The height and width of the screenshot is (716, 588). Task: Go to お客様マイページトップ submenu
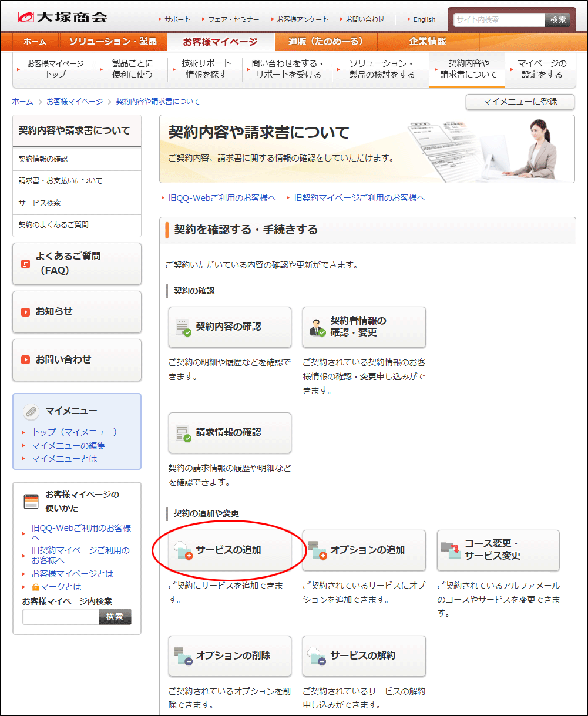pyautogui.click(x=53, y=69)
